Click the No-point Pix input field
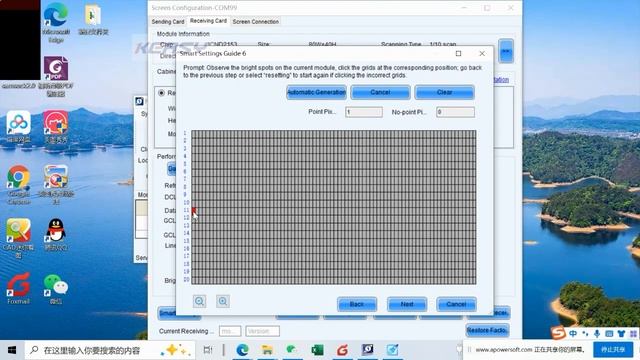 (455, 112)
